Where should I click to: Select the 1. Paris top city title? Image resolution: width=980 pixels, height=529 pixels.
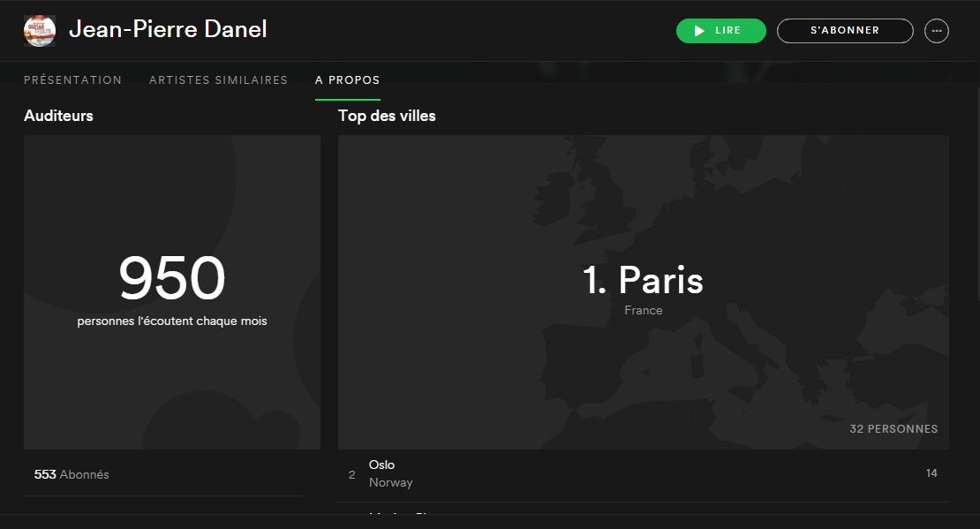[x=643, y=280]
